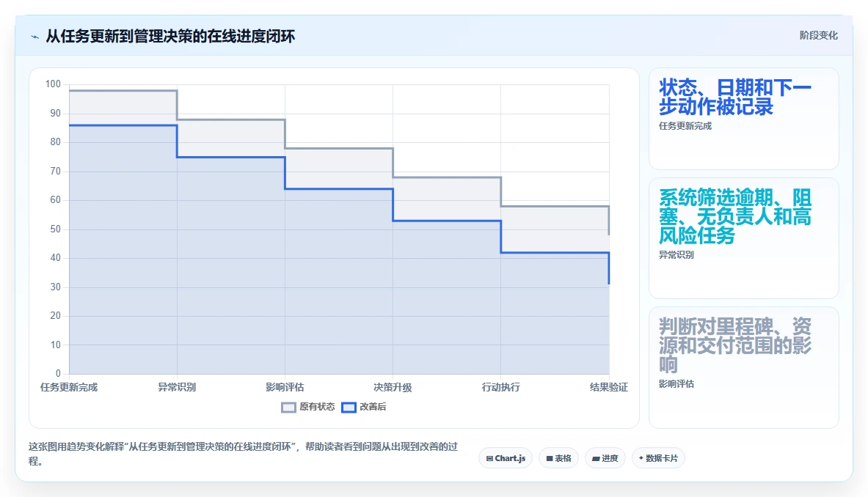
Task: Toggle the 改善后 legend item
Action: pos(364,407)
